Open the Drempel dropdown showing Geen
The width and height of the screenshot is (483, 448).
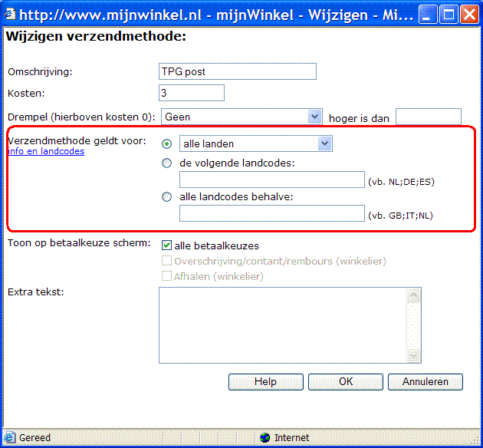(x=242, y=117)
